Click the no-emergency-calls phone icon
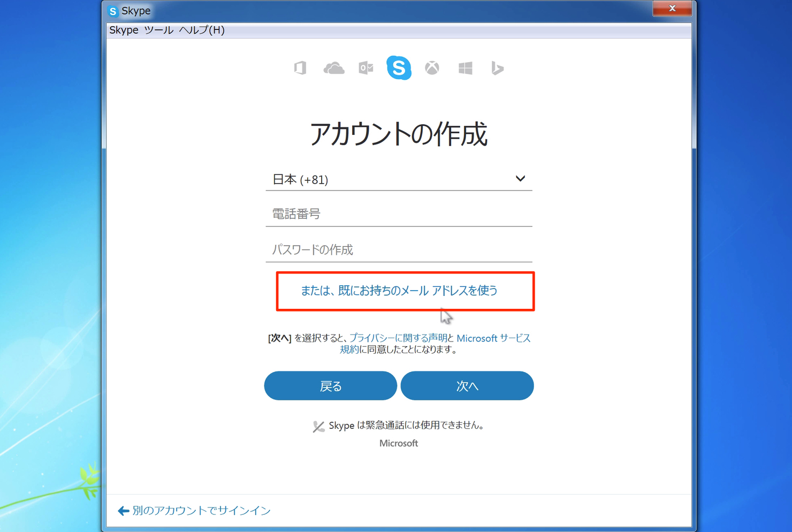 click(x=318, y=426)
